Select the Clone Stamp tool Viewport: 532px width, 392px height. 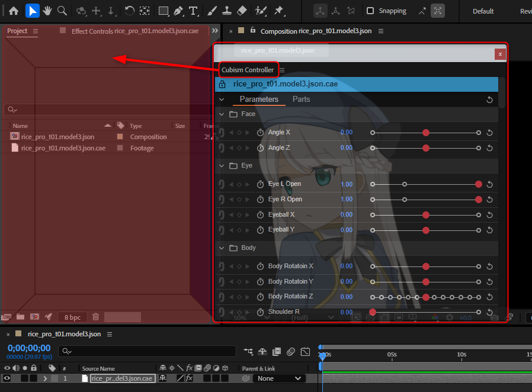tap(227, 11)
